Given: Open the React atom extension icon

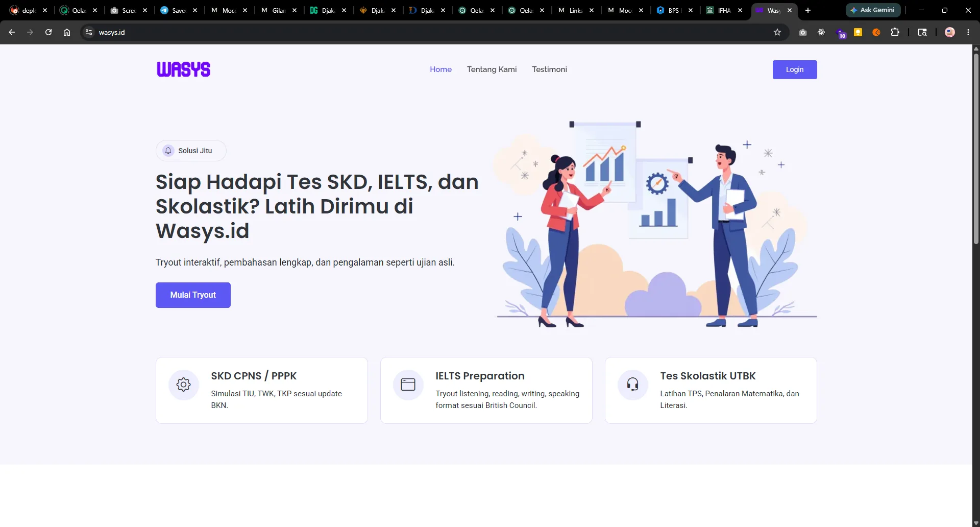Looking at the screenshot, I should [x=821, y=32].
